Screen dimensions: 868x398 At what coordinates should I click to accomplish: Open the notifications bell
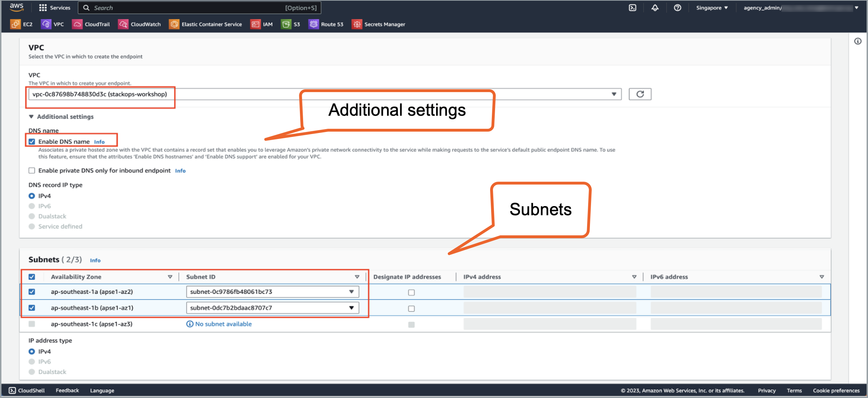655,7
